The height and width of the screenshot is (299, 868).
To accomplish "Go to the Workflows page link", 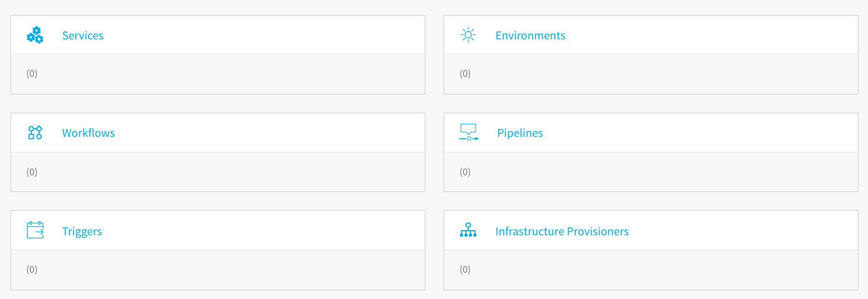I will click(89, 133).
